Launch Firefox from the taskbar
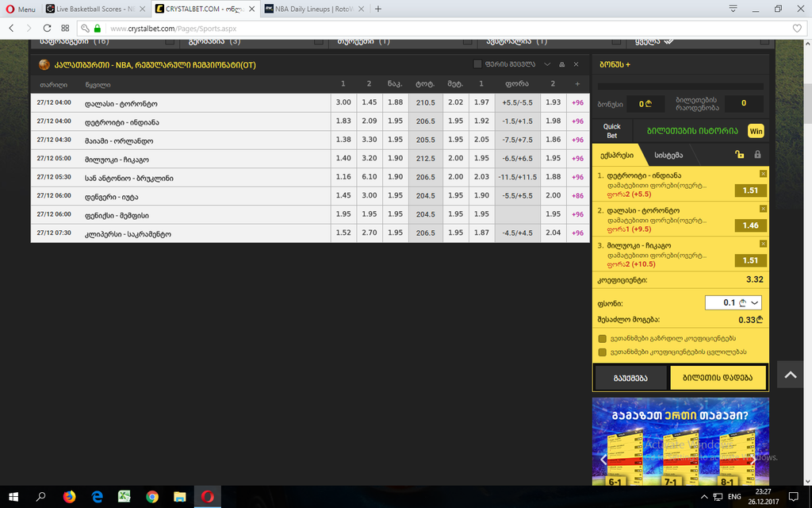 (x=69, y=497)
